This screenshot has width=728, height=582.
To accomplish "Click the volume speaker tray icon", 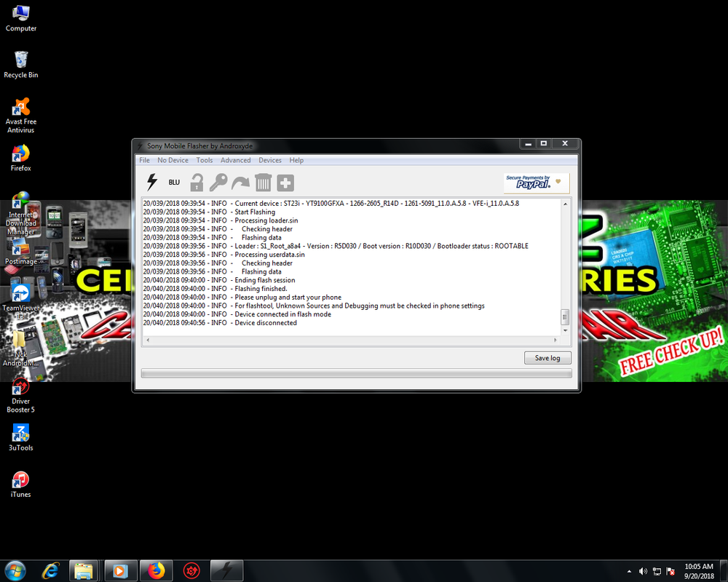I will pyautogui.click(x=643, y=571).
